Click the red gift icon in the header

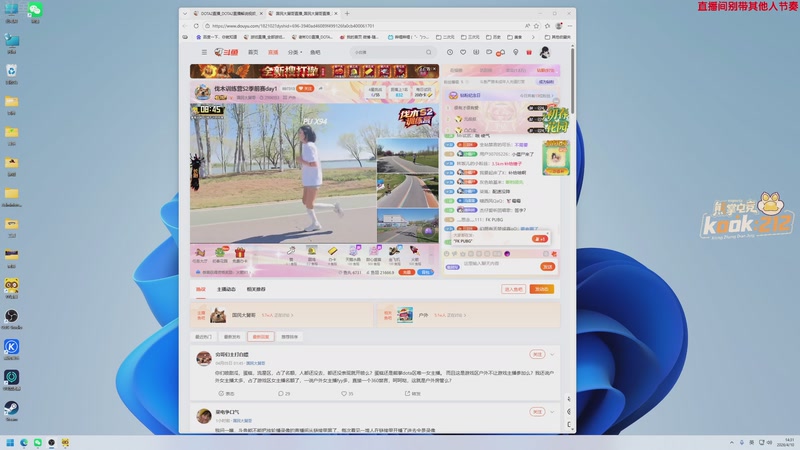coord(529,52)
